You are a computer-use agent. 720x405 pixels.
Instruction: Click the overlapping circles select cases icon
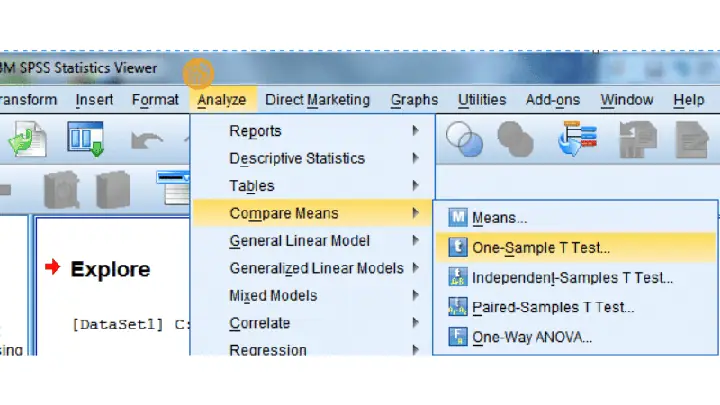coord(464,139)
